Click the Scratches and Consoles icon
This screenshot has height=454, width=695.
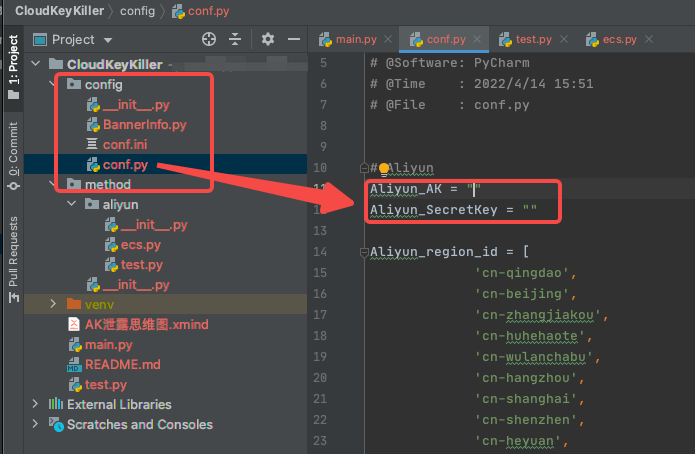coord(56,424)
